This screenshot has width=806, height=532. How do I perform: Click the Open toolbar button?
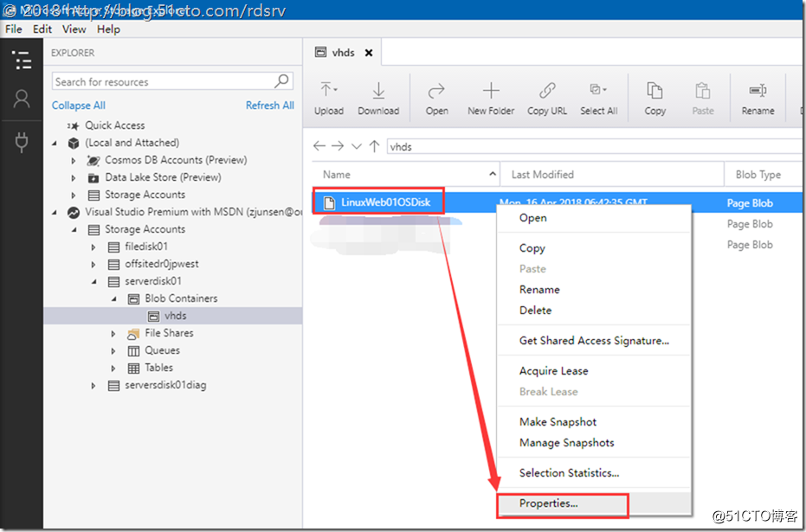pyautogui.click(x=436, y=98)
